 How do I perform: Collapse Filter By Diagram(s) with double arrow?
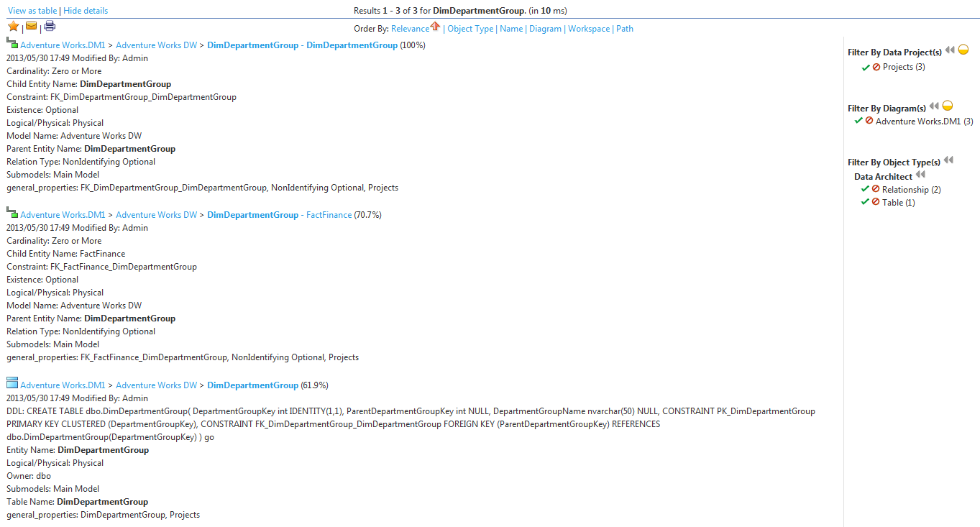tap(934, 106)
